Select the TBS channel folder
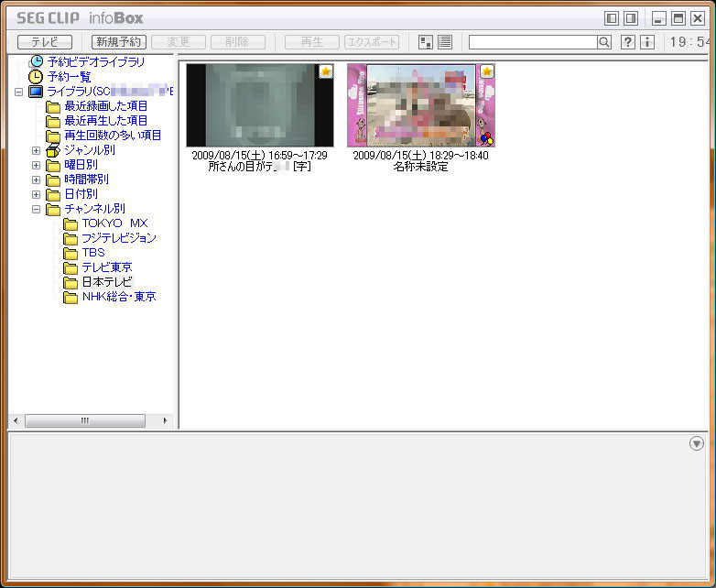 [x=93, y=252]
